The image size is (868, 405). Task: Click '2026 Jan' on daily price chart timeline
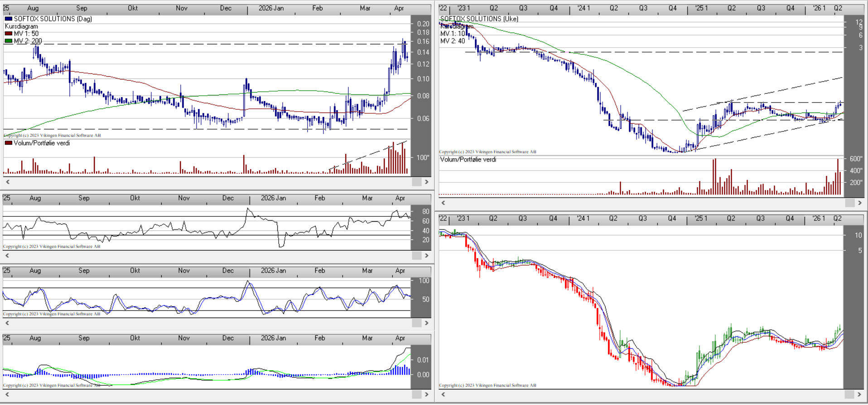(271, 8)
